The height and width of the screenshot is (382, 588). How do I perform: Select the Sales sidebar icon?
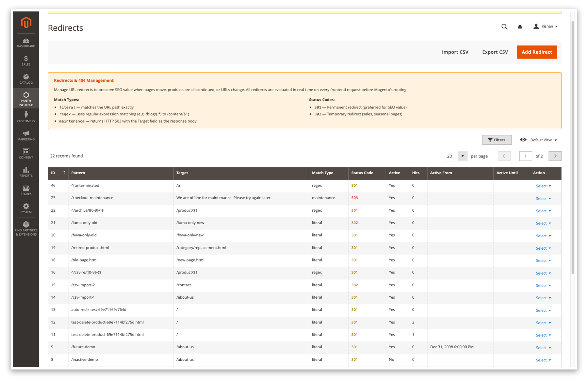coord(26,59)
